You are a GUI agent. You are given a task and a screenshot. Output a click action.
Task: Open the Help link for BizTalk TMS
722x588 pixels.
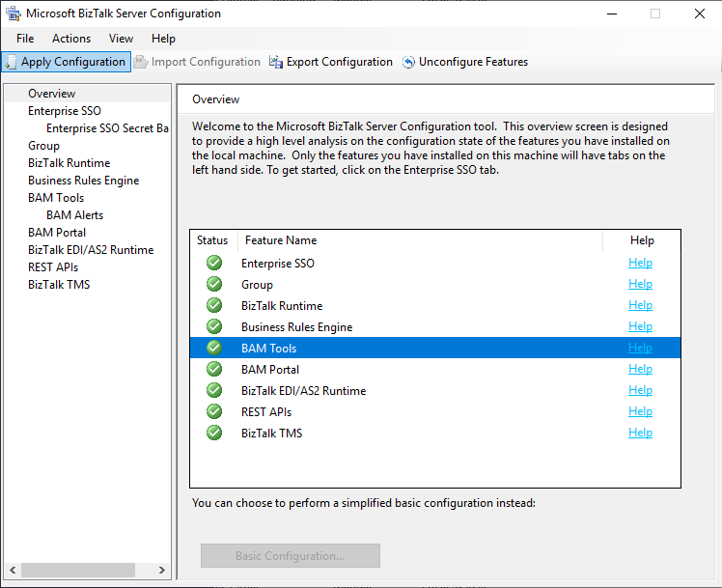[x=640, y=434]
